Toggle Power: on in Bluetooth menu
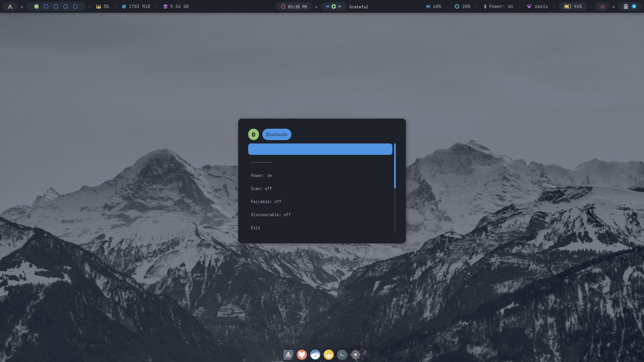The image size is (644, 362). [x=261, y=176]
